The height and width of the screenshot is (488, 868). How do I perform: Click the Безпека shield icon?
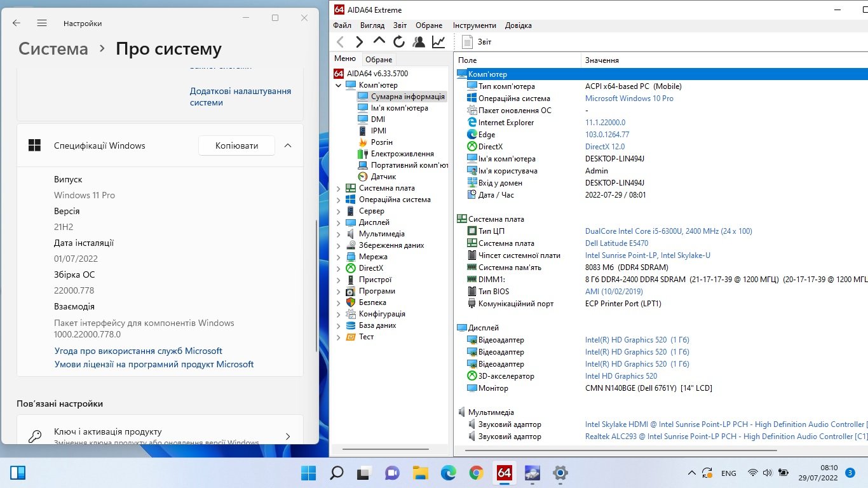[351, 302]
